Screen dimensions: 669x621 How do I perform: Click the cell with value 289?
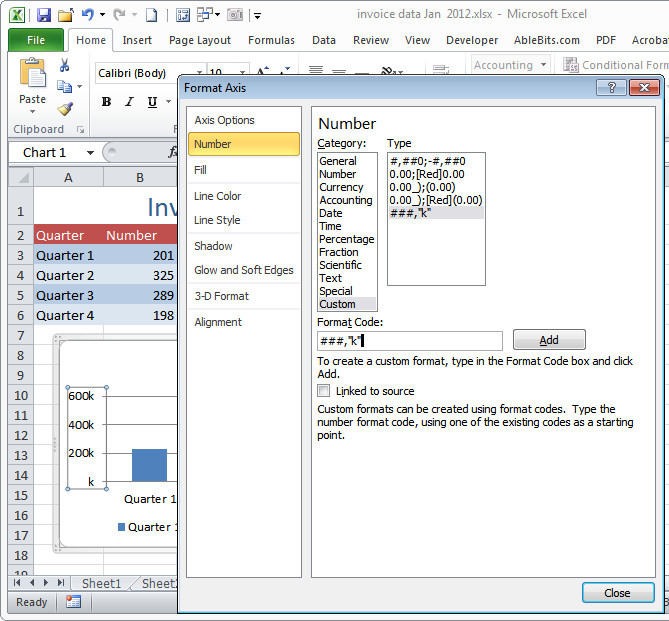tap(140, 295)
